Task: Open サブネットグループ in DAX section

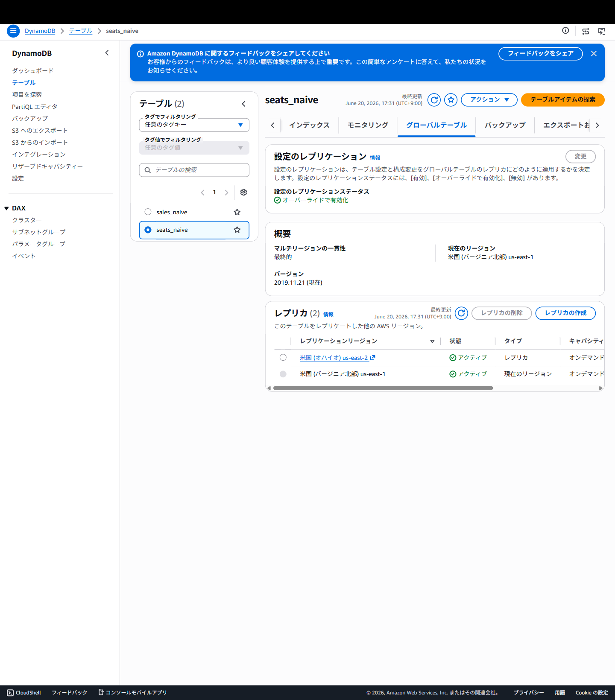Action: [x=39, y=232]
